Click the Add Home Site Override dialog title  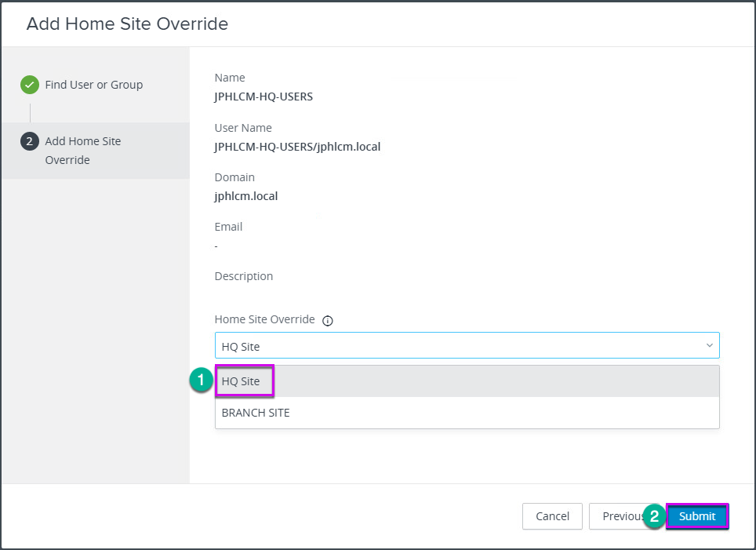click(x=127, y=24)
